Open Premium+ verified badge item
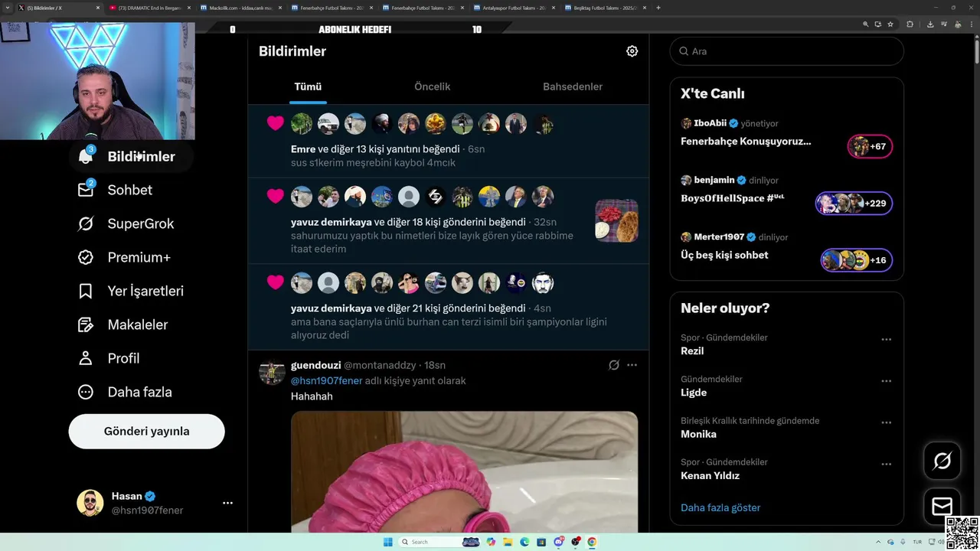 click(124, 257)
